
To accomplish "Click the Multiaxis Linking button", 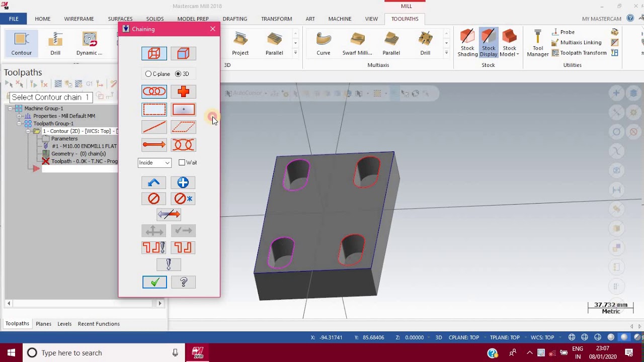I will 576,43.
